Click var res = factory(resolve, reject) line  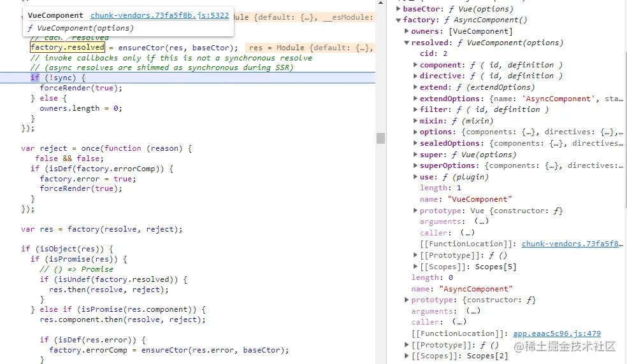tap(101, 229)
